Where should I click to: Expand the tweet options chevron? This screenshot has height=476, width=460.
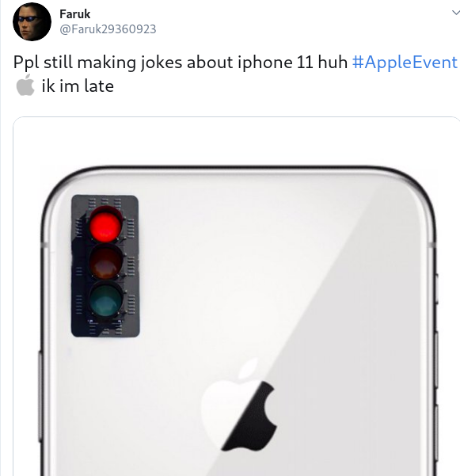pos(455,13)
